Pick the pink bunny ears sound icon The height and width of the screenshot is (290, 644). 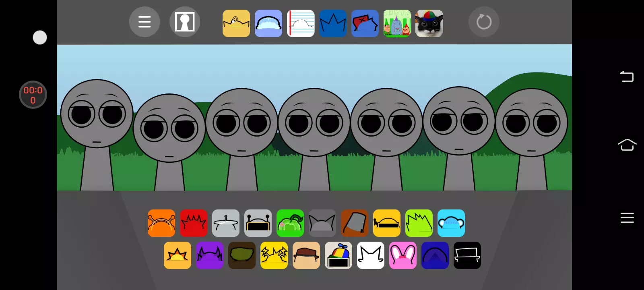(403, 255)
